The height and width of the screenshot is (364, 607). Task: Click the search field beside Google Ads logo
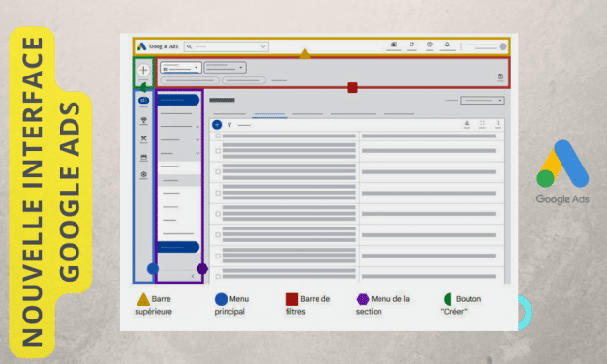click(x=227, y=46)
